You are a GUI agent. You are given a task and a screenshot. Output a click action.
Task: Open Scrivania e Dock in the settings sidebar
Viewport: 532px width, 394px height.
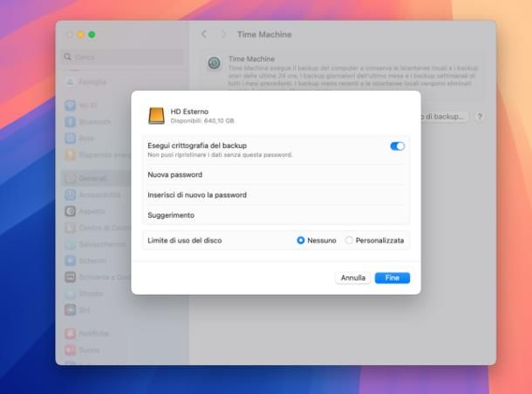tap(97, 277)
